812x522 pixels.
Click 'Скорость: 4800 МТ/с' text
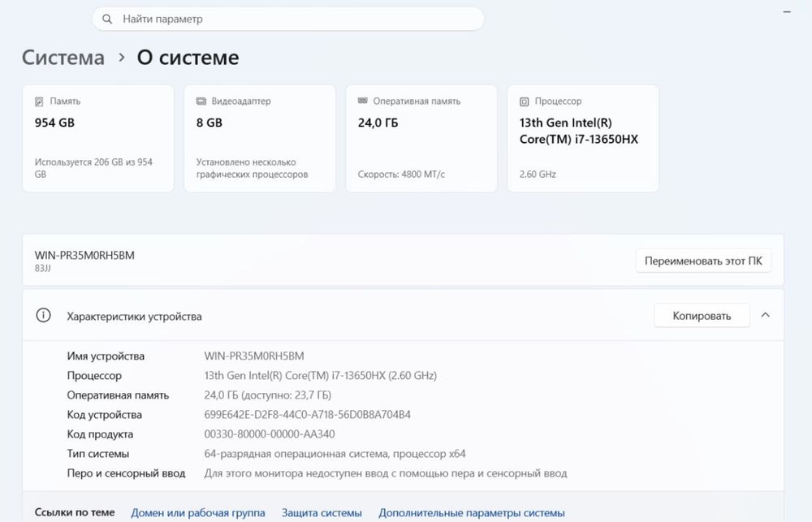pyautogui.click(x=401, y=175)
